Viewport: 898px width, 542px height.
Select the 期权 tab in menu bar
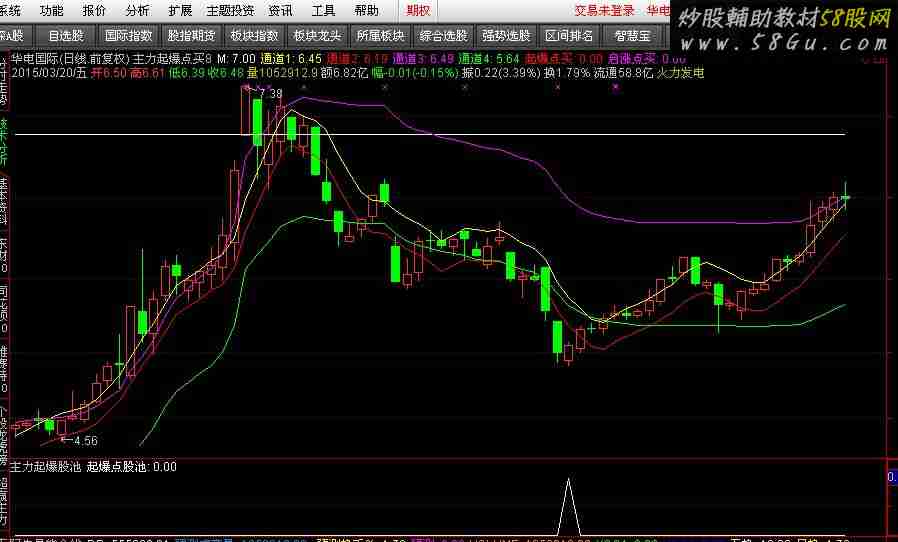click(418, 10)
